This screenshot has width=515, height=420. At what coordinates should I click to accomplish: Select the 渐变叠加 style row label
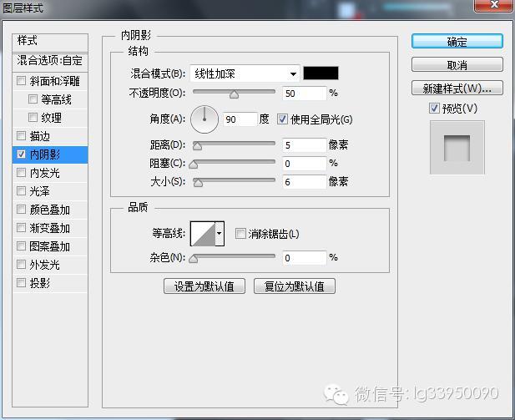tap(49, 228)
